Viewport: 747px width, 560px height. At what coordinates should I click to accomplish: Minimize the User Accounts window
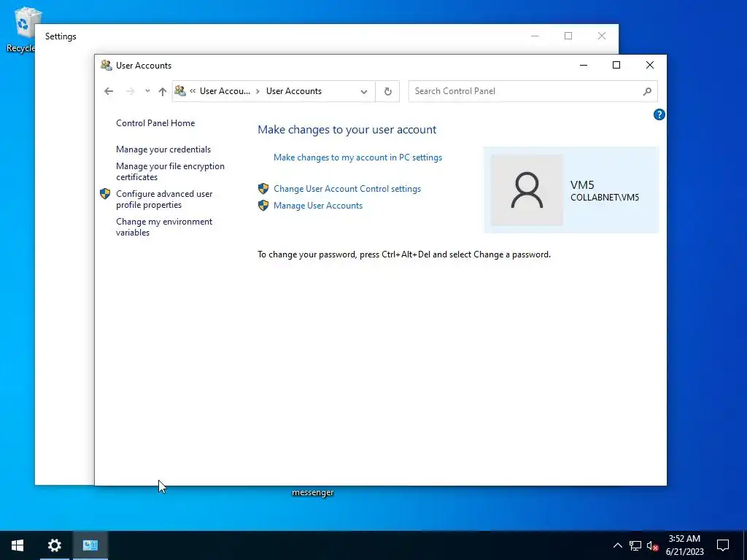pos(583,65)
